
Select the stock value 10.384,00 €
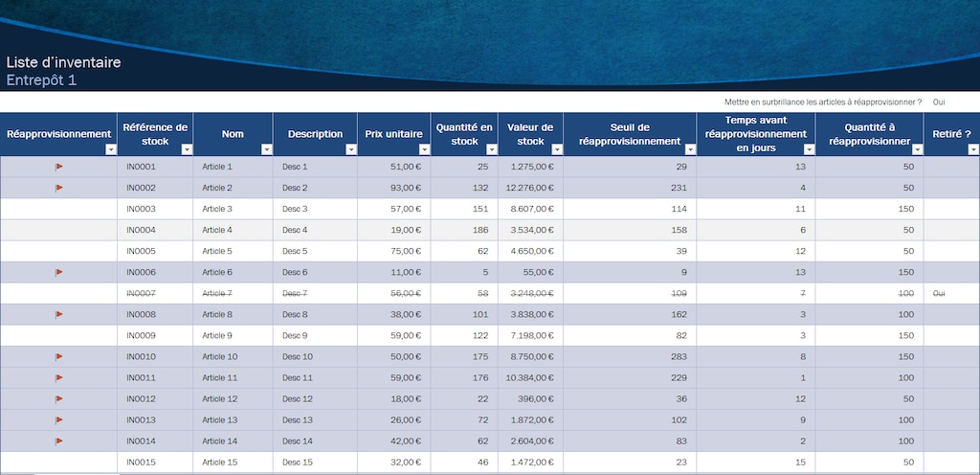coord(530,378)
